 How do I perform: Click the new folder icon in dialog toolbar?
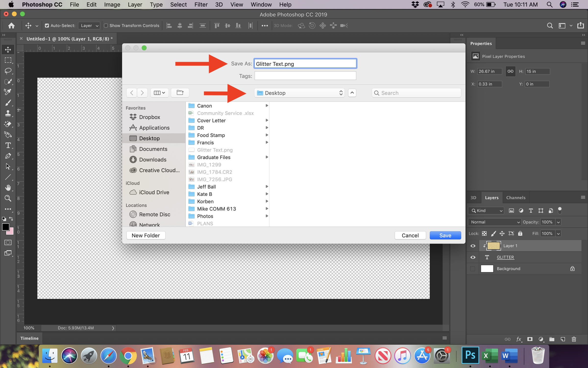coord(180,93)
